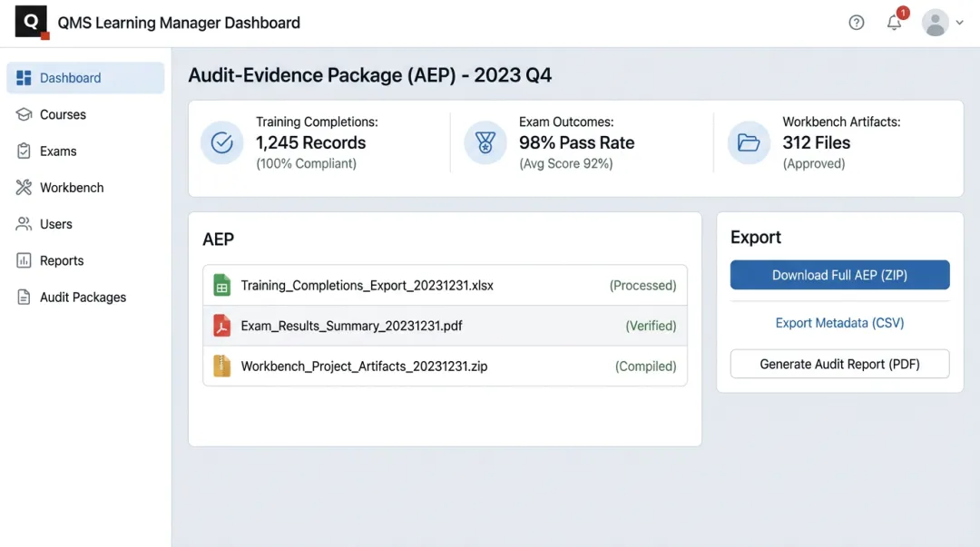The height and width of the screenshot is (547, 980).
Task: Go to Dashboard in sidebar
Action: [85, 77]
